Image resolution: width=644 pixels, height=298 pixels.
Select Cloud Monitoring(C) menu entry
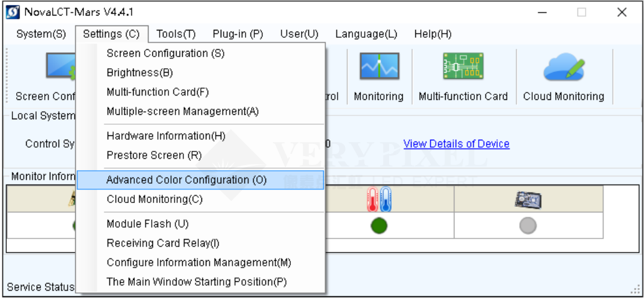coord(200,199)
